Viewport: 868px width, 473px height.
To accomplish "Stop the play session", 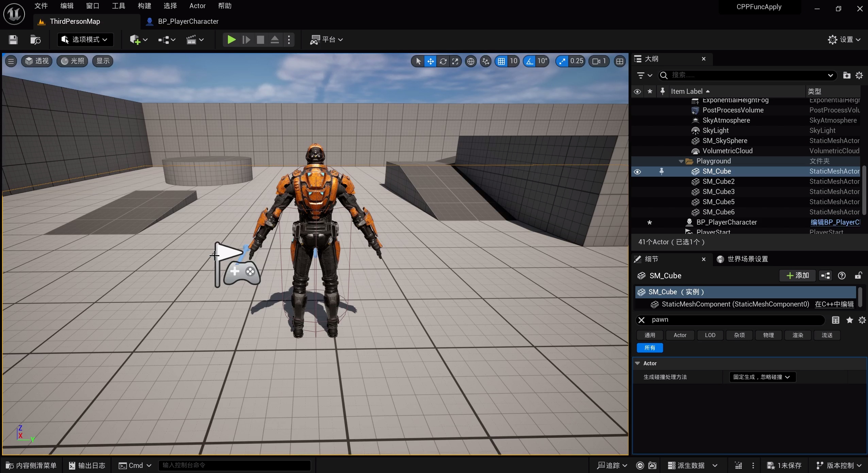I will (260, 40).
